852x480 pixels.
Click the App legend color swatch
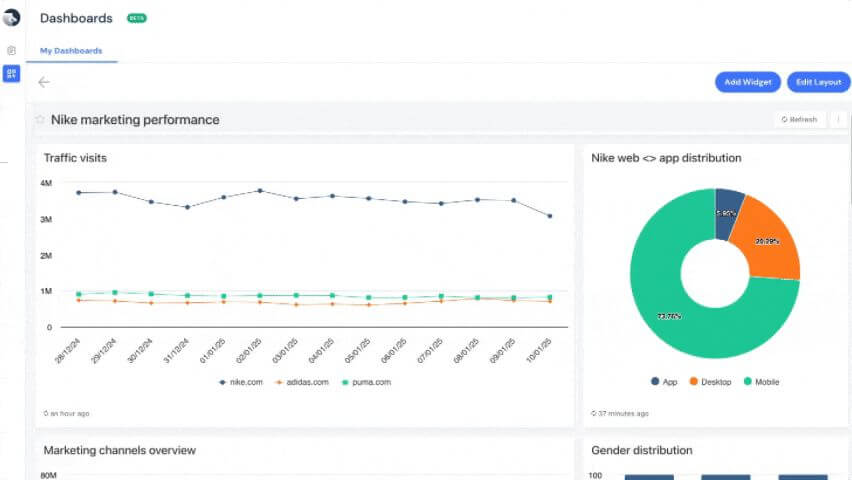[x=655, y=382]
